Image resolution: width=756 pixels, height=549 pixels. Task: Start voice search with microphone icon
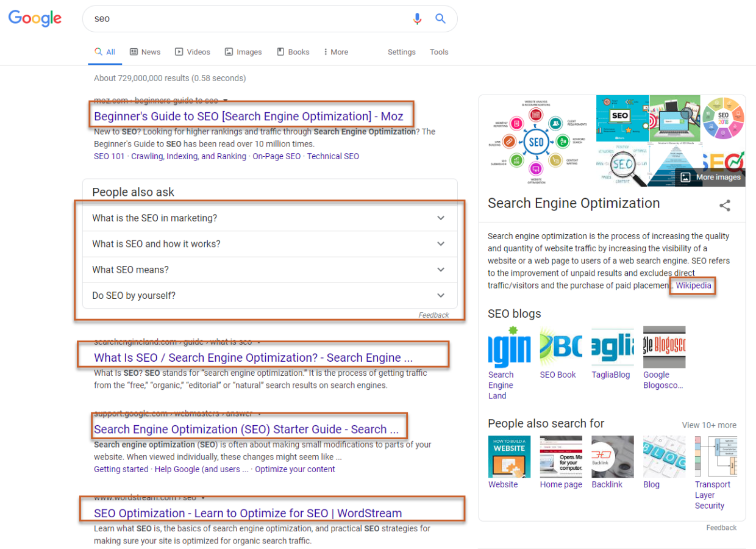coord(417,19)
